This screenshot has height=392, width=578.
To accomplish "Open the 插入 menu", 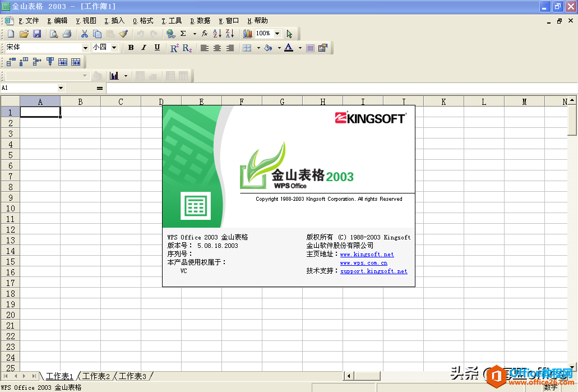I will click(114, 21).
